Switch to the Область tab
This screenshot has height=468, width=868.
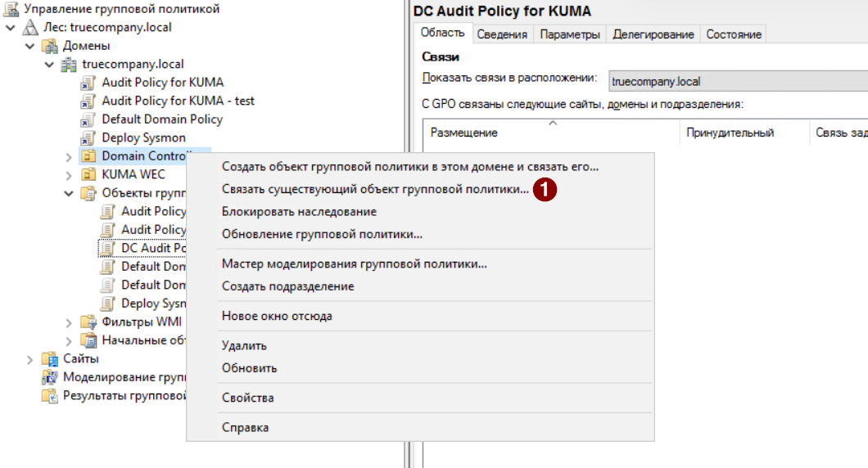(x=442, y=33)
